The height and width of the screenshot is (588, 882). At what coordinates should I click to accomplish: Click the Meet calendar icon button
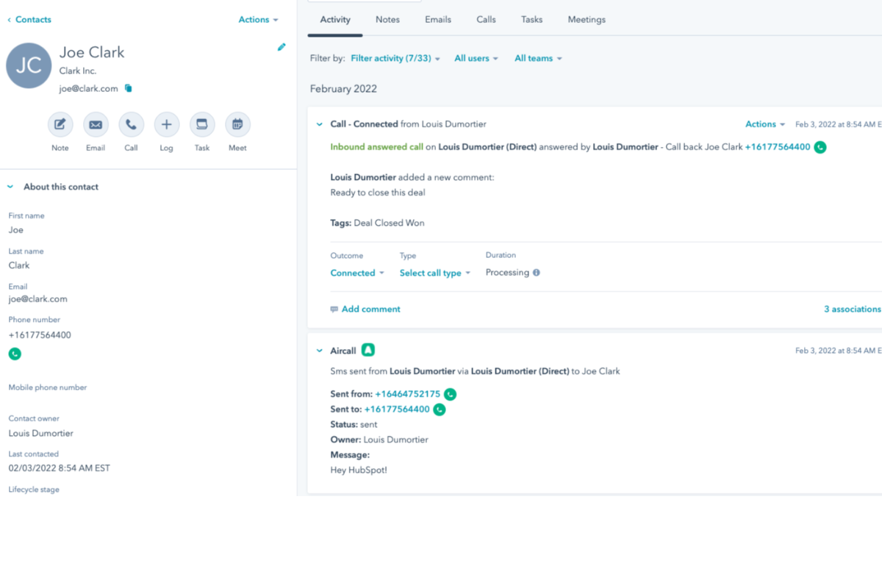[237, 125]
